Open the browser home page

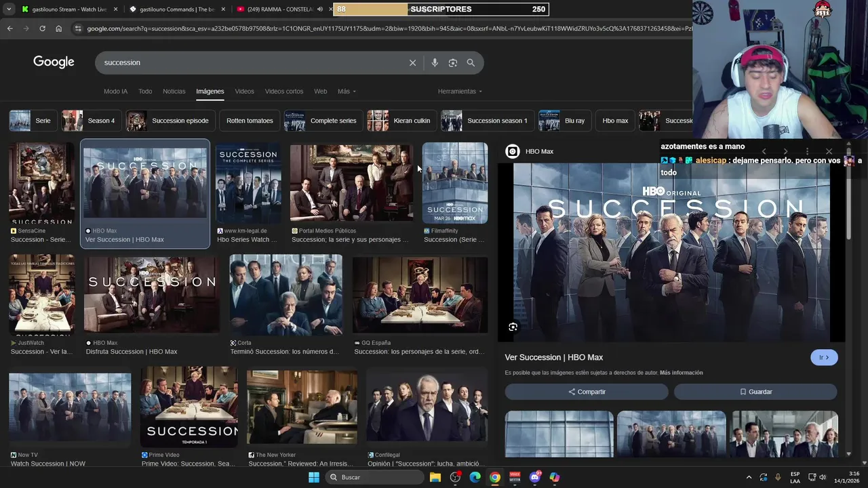[58, 28]
